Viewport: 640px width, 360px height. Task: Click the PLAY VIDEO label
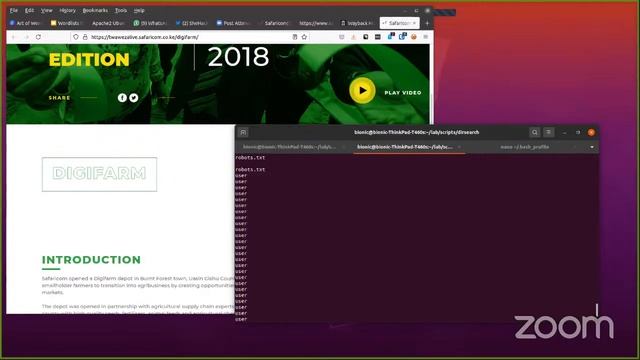tap(403, 93)
